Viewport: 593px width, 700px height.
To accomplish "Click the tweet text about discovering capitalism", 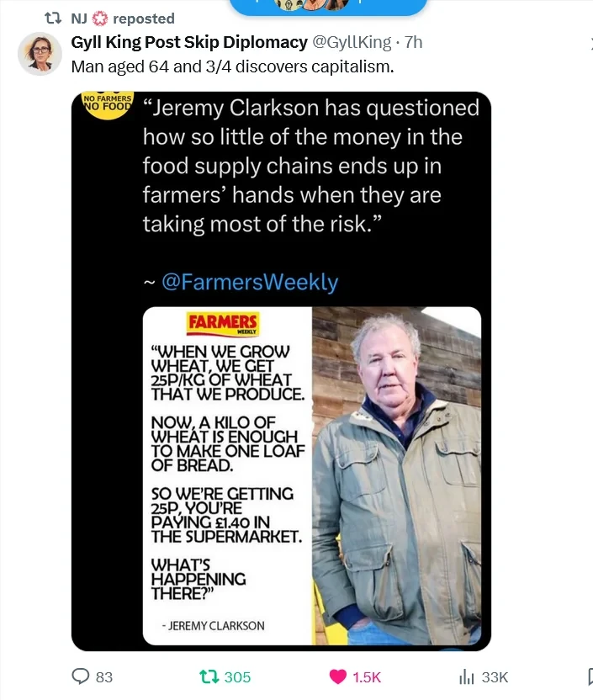I will (x=232, y=66).
